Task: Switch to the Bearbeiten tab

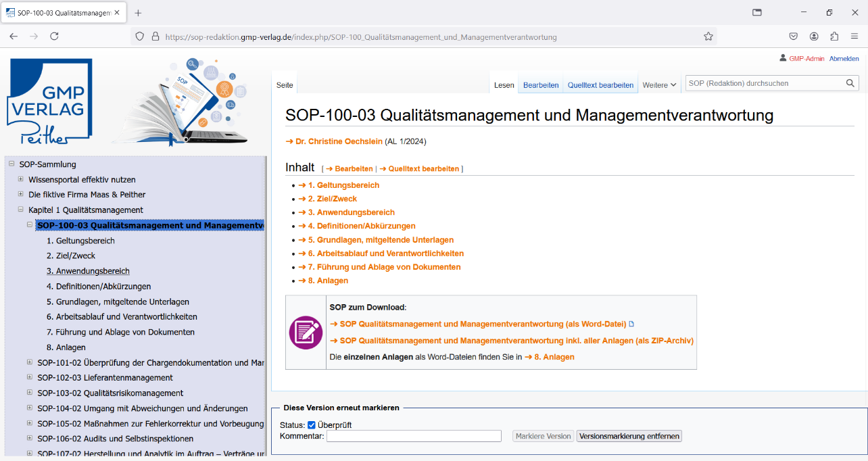Action: point(541,85)
